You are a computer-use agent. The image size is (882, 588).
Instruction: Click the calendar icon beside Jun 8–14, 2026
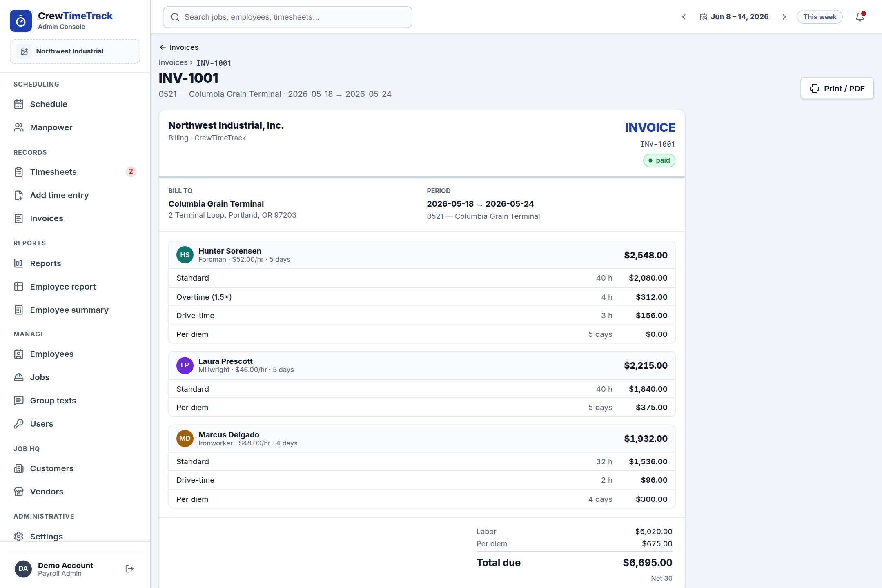[704, 17]
